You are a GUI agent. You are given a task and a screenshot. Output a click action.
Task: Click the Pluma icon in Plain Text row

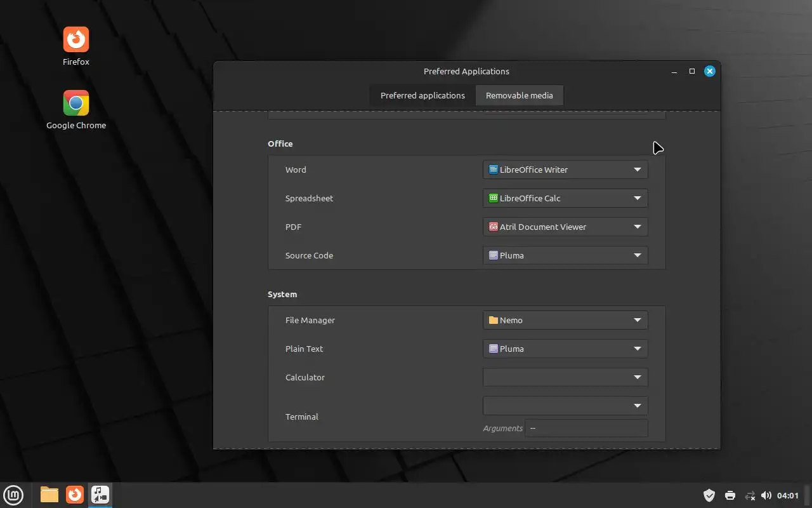tap(493, 349)
